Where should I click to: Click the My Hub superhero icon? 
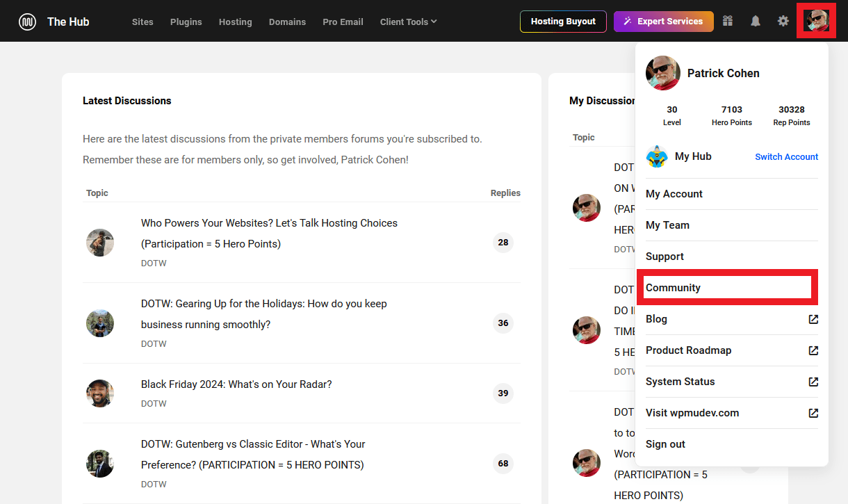(657, 156)
